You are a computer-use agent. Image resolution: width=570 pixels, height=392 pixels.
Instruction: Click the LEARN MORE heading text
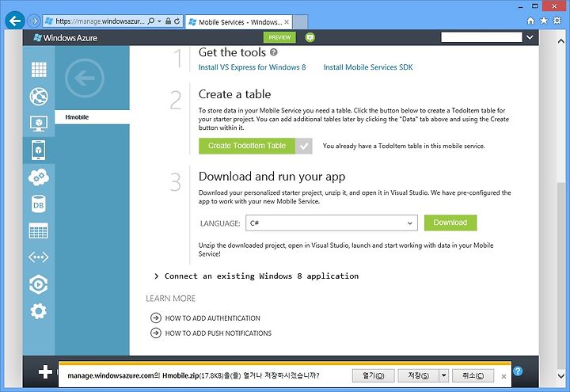point(170,299)
